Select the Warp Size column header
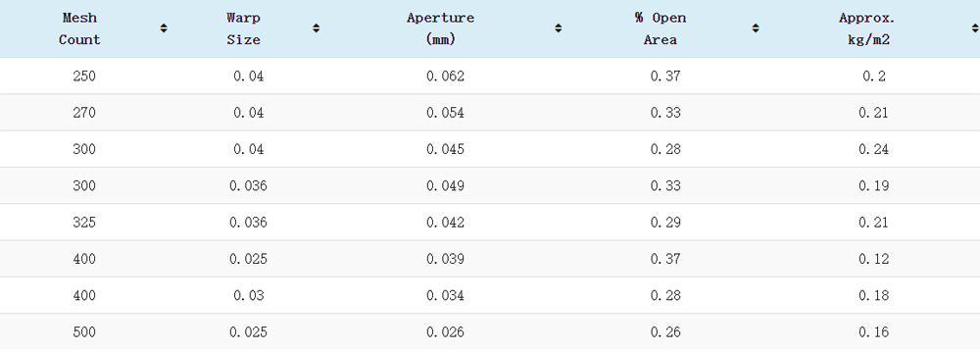 [243, 28]
